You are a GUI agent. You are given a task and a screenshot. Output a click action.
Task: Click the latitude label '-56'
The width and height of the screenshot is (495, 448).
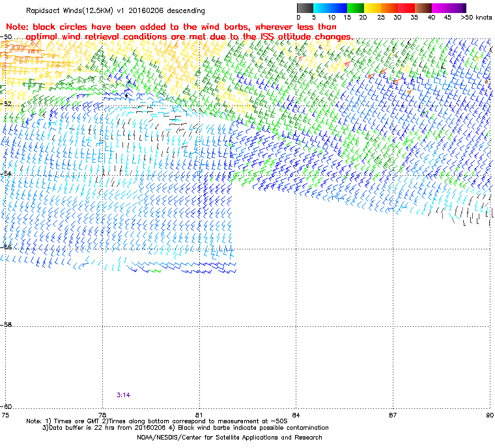6,247
